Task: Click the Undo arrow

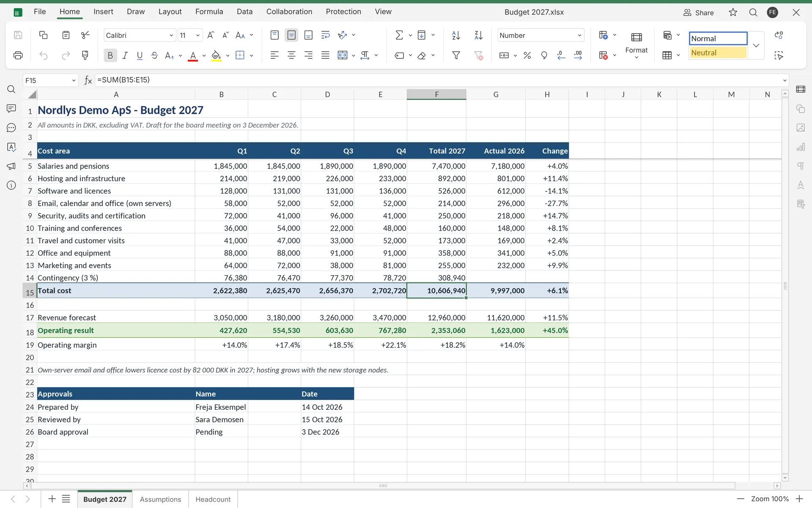Action: click(43, 55)
